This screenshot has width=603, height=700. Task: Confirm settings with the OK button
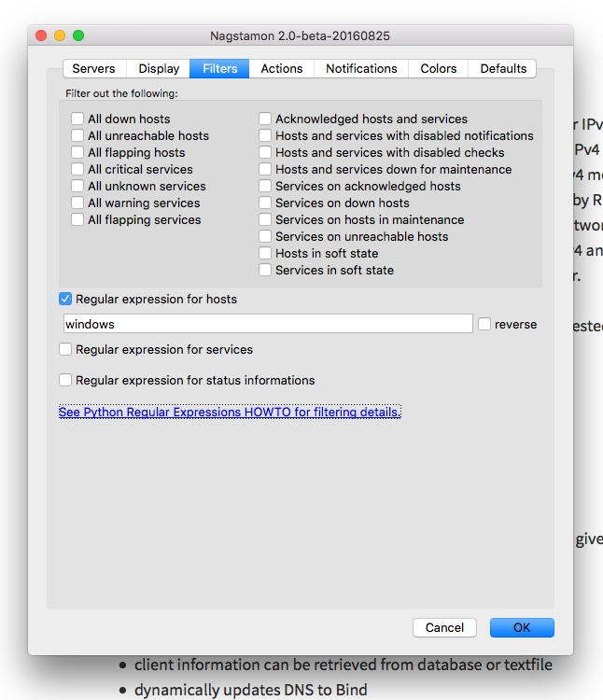pos(522,628)
